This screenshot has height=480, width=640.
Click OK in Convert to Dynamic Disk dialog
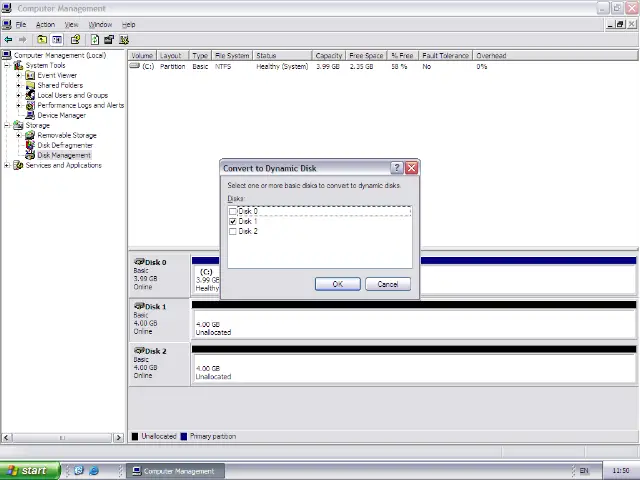(x=338, y=284)
